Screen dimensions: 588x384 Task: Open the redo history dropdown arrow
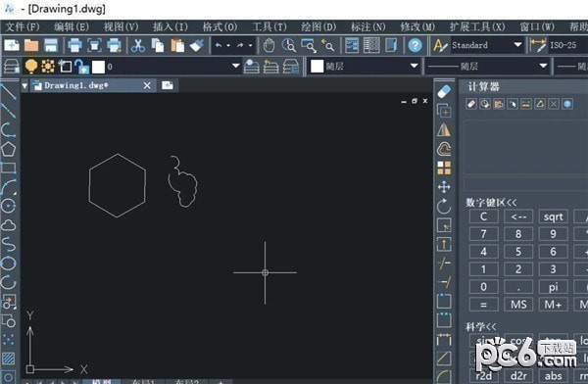pyautogui.click(x=250, y=46)
